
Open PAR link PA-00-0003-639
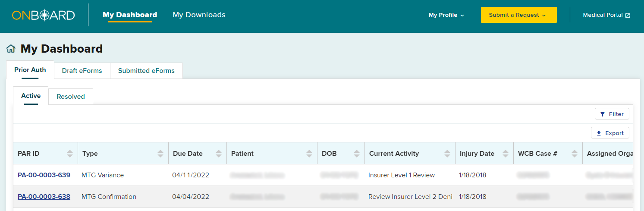point(44,175)
